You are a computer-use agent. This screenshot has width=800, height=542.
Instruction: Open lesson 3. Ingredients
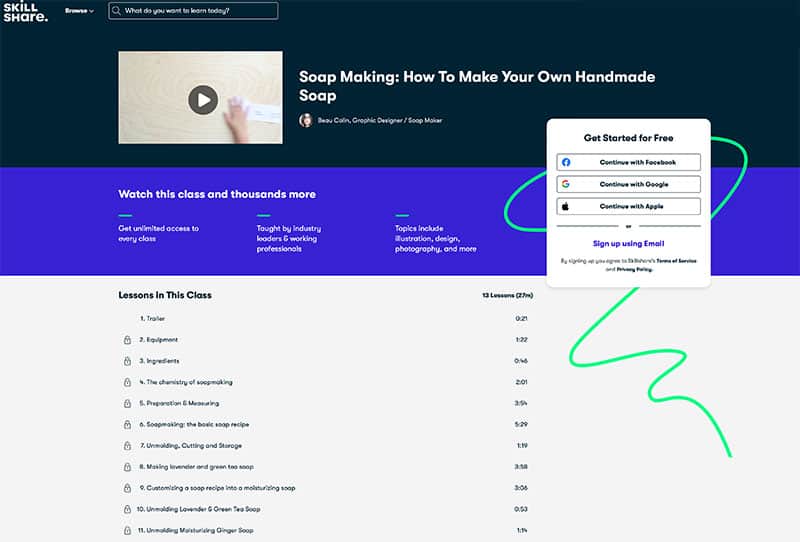point(159,361)
